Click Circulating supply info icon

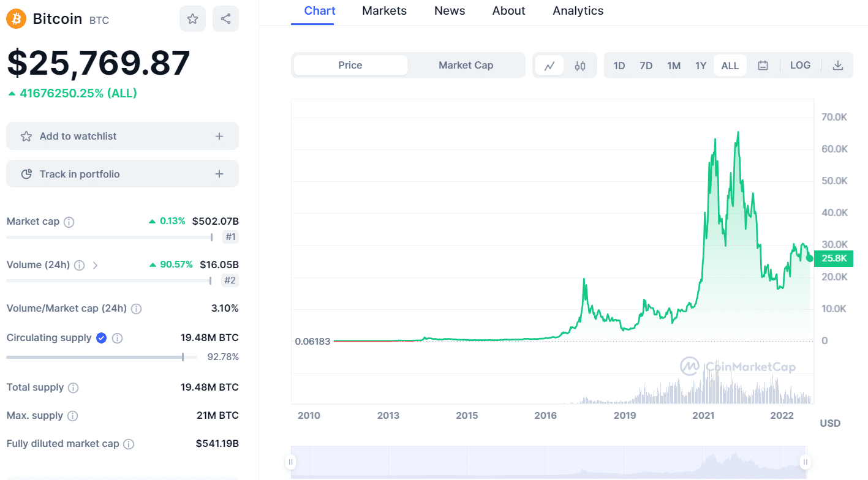[118, 338]
